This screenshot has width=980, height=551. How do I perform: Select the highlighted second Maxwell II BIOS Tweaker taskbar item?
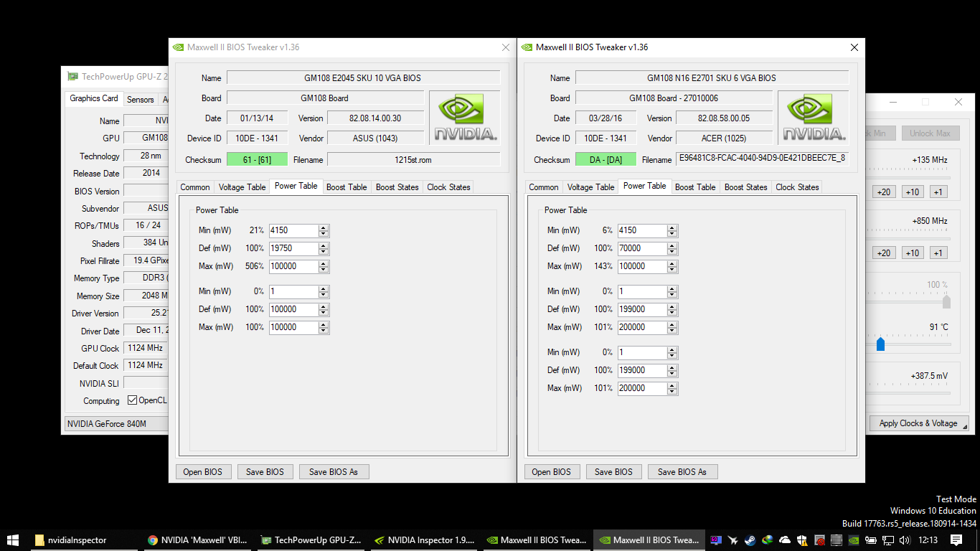(x=651, y=540)
